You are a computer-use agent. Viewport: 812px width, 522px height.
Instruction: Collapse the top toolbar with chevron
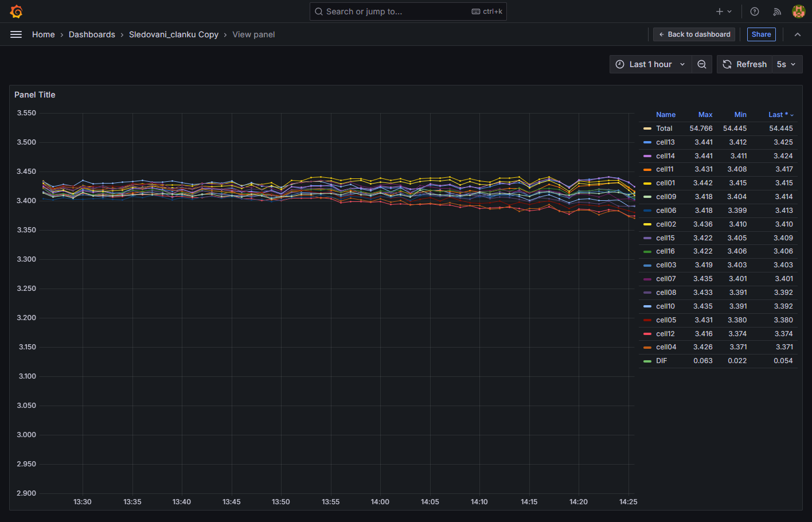point(797,34)
